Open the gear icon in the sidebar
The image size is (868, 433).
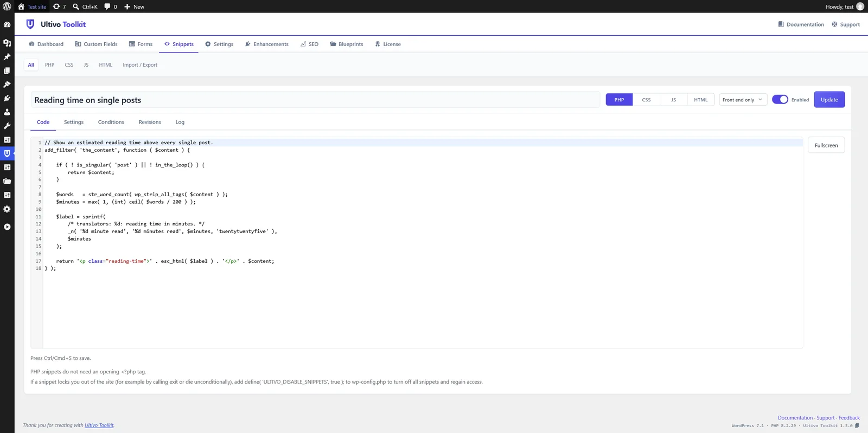pyautogui.click(x=7, y=209)
